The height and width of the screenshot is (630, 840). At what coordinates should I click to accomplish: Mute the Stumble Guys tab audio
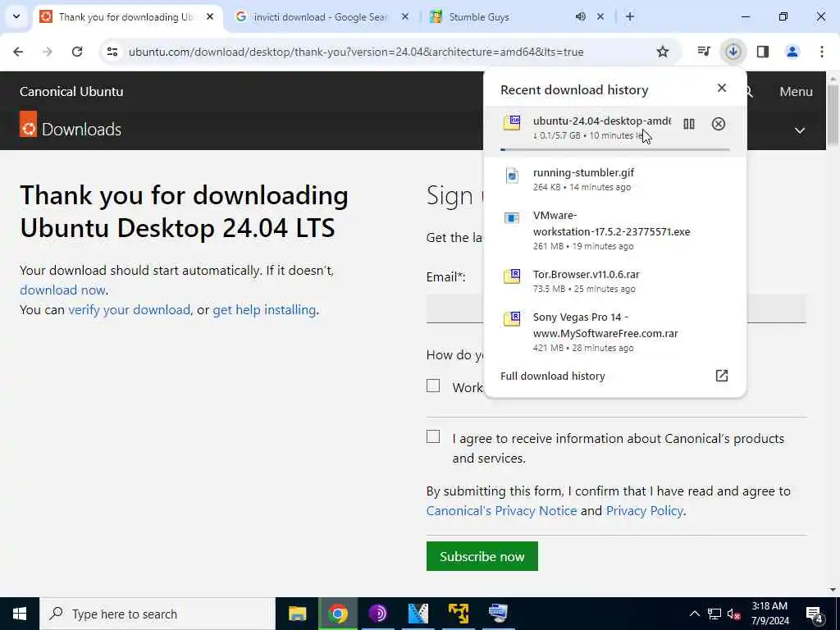(x=580, y=16)
